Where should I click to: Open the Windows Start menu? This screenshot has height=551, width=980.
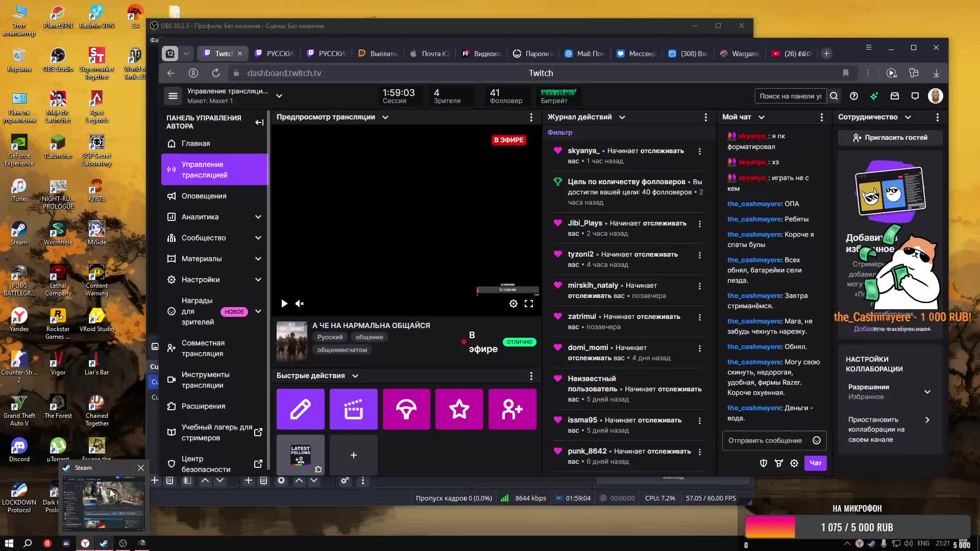(9, 543)
